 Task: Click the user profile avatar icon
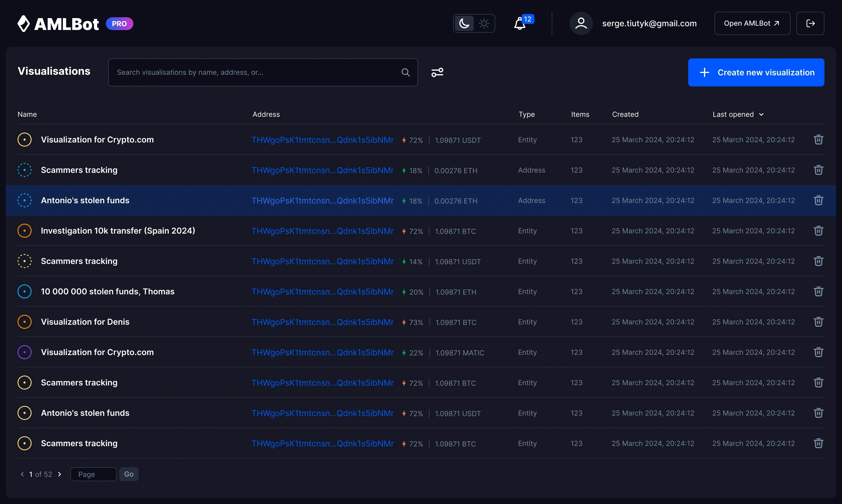(581, 23)
